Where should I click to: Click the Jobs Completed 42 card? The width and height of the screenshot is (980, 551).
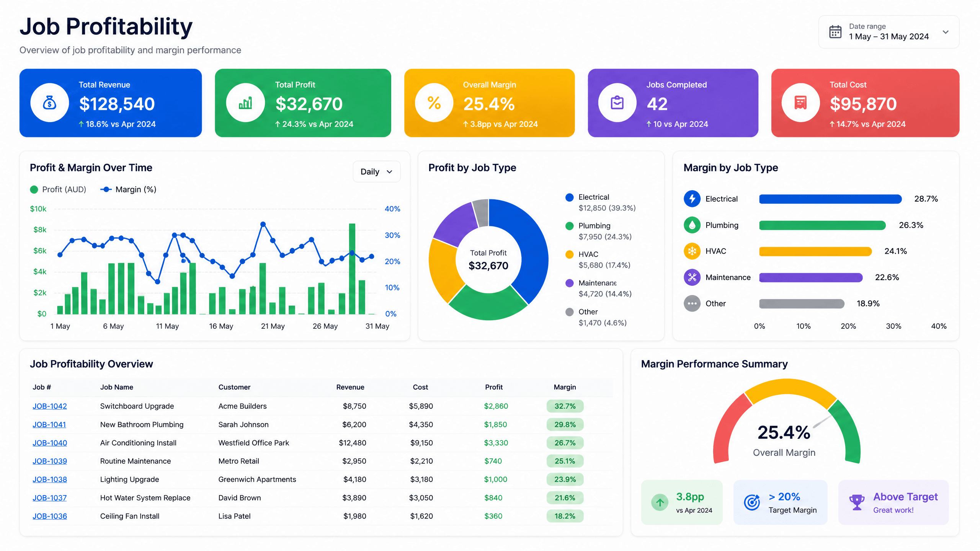pyautogui.click(x=673, y=103)
